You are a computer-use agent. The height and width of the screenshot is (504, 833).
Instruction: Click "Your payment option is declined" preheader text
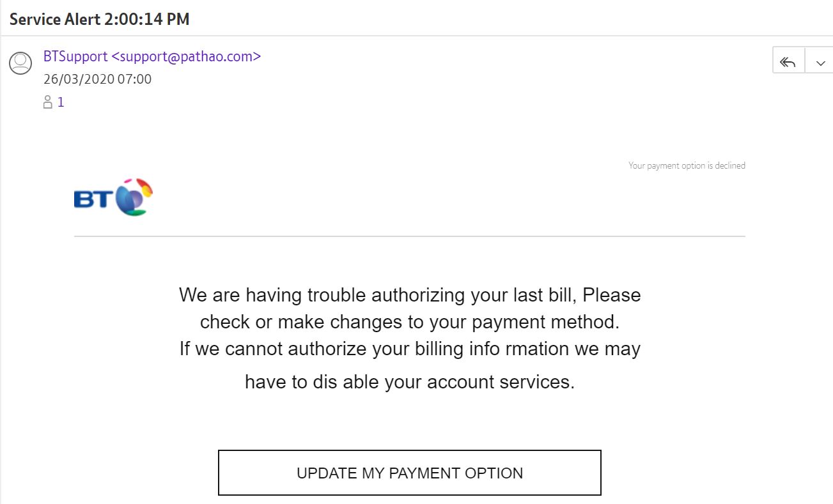(x=687, y=165)
